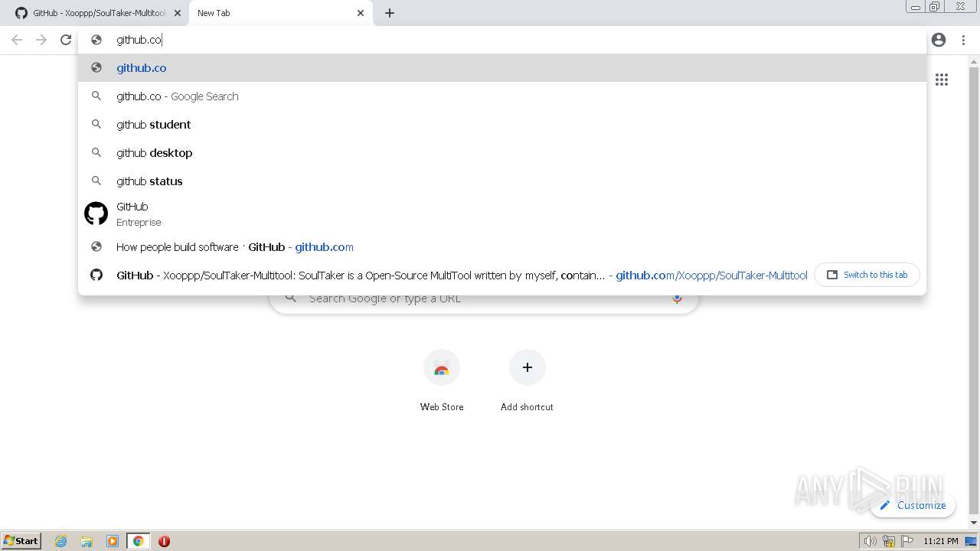This screenshot has height=551, width=980.
Task: Close the GitHub Xooppp/SoulTaker tab
Action: (177, 13)
